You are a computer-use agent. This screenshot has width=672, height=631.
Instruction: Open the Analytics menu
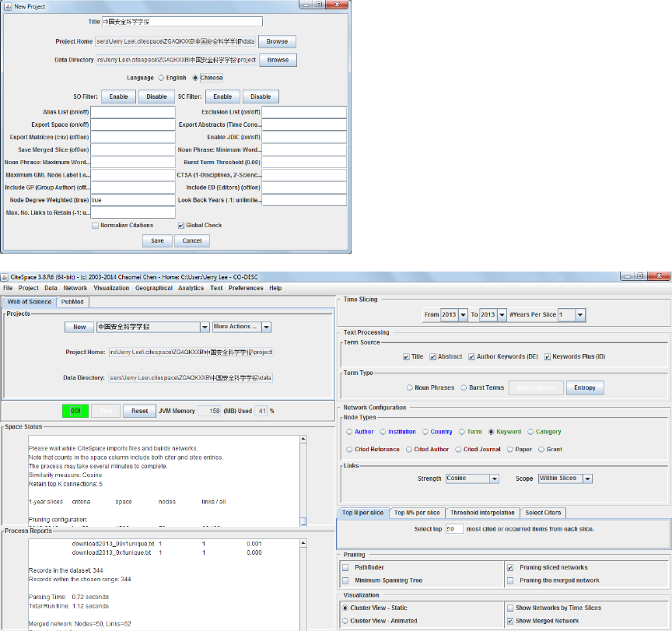191,288
